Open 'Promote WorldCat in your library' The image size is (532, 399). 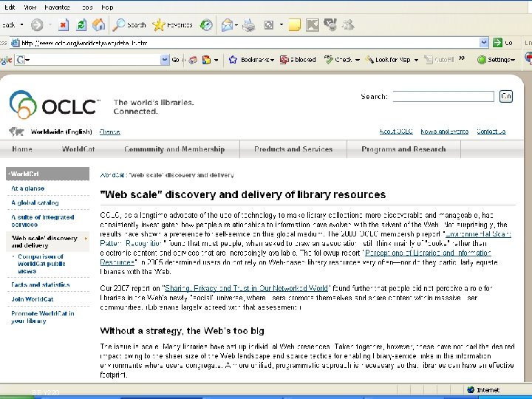[x=42, y=317]
